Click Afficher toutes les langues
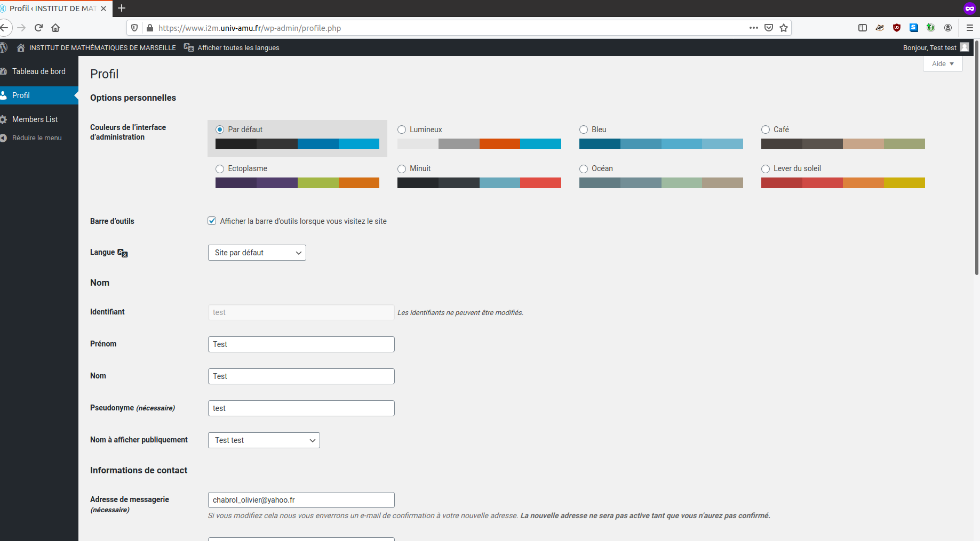980x541 pixels. (238, 47)
